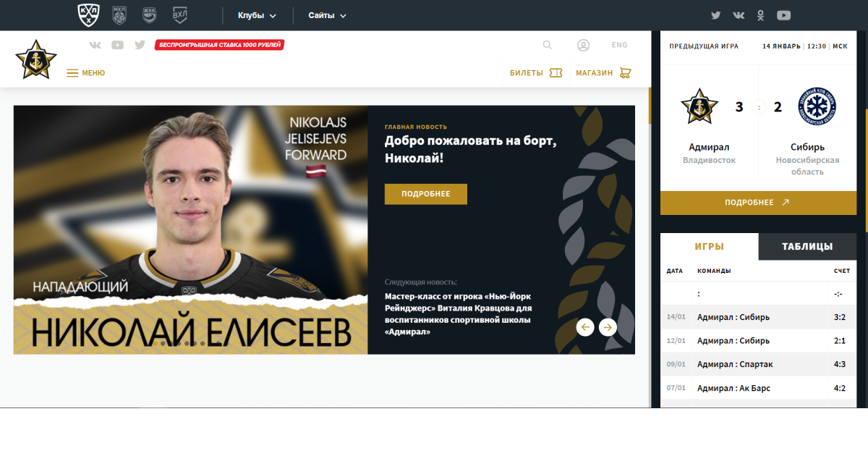Image resolution: width=868 pixels, height=456 pixels.
Task: Open the Odnoklassniki icon in top bar
Action: coord(760,15)
